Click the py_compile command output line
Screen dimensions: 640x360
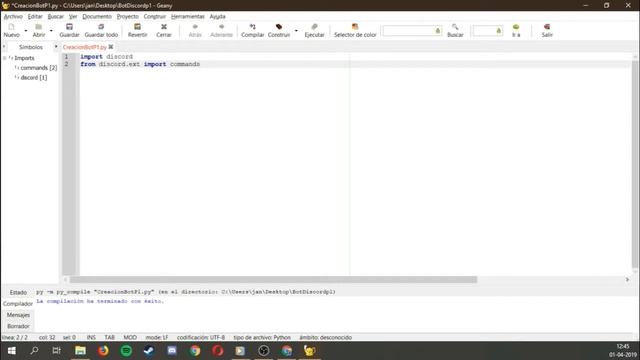click(x=186, y=292)
